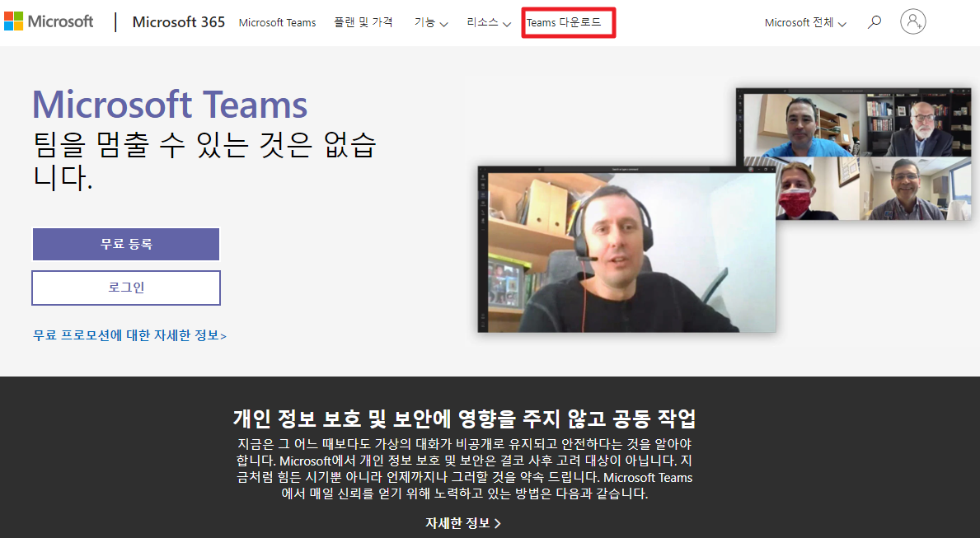The image size is (980, 538).
Task: Click the Microsoft Teams heading text
Action: (170, 105)
